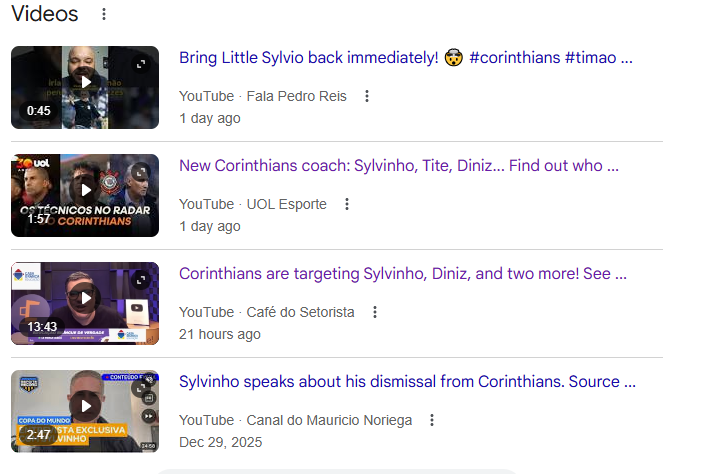Open the "New Corinthians coach" video title
Image resolution: width=711 pixels, height=474 pixels.
point(398,166)
